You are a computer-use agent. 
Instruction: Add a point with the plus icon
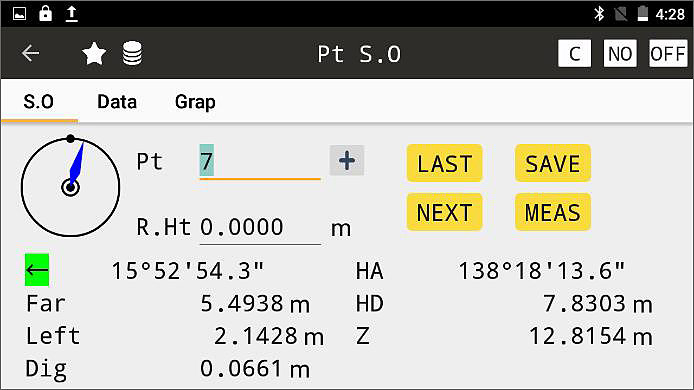point(347,160)
